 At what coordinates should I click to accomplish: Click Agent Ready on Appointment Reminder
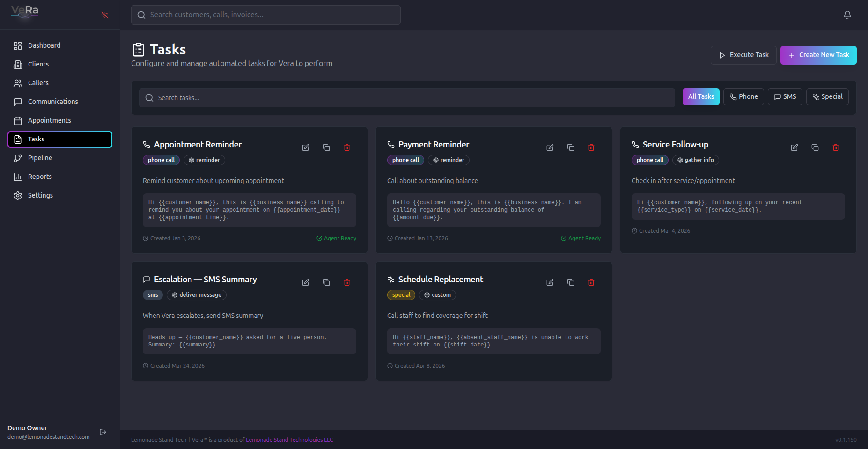click(337, 238)
